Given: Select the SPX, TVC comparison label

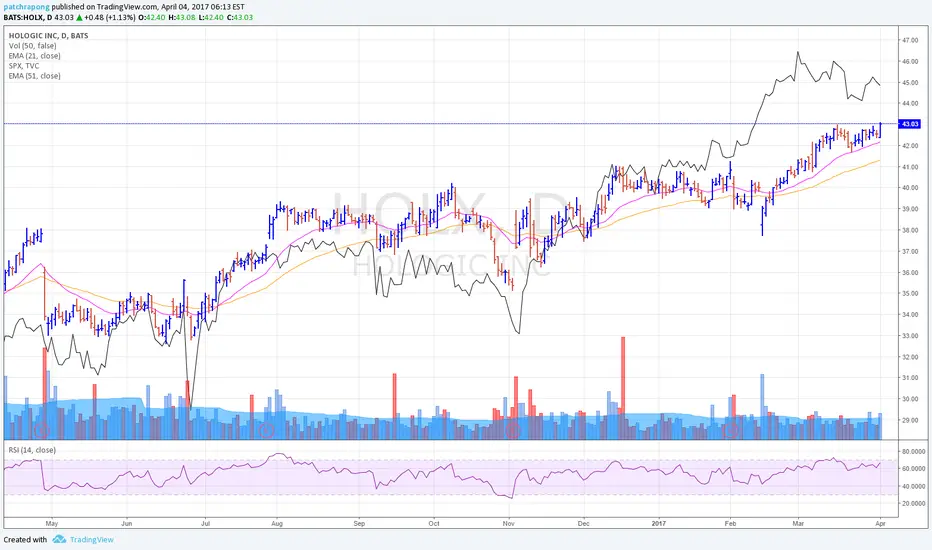Looking at the screenshot, I should click(24, 66).
